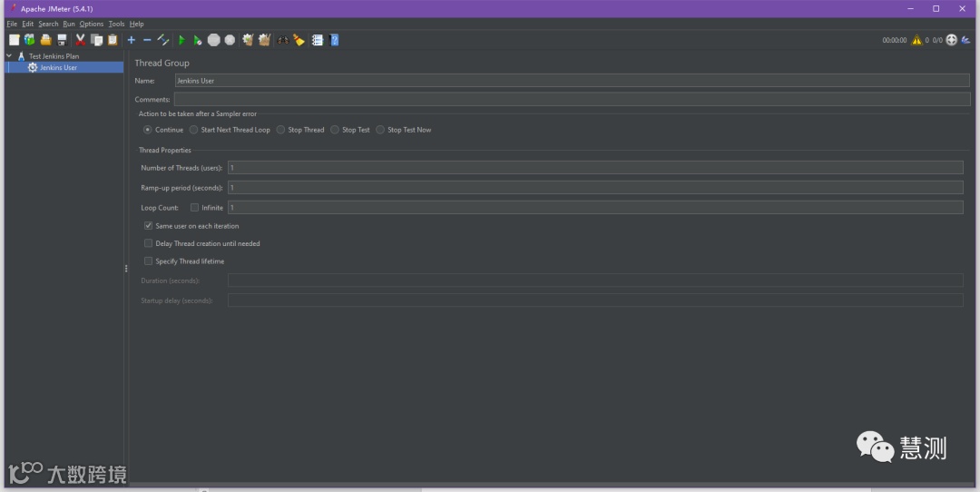The image size is (980, 492).
Task: Select Test Jenkins Plan in the tree
Action: (x=54, y=56)
